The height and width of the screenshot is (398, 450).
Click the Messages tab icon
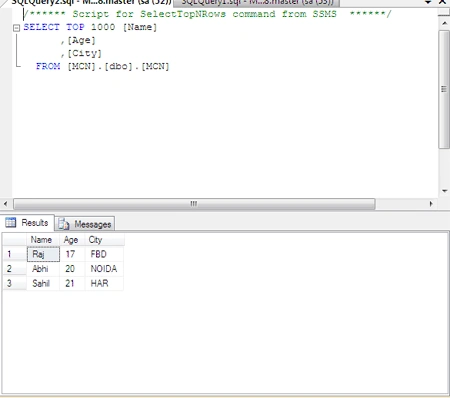(x=64, y=224)
